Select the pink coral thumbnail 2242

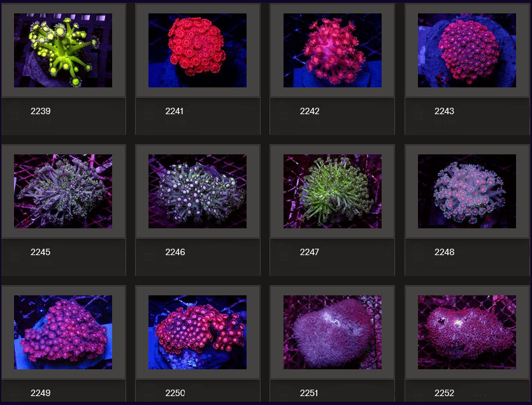333,50
